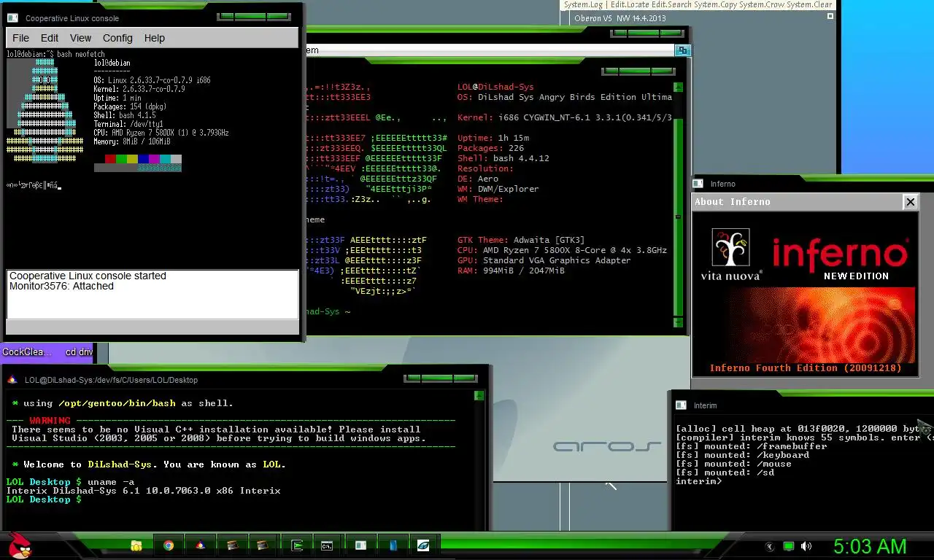Select the cyan swatch in neofetch palette
Screen dimensions: 934x560
tap(165, 159)
